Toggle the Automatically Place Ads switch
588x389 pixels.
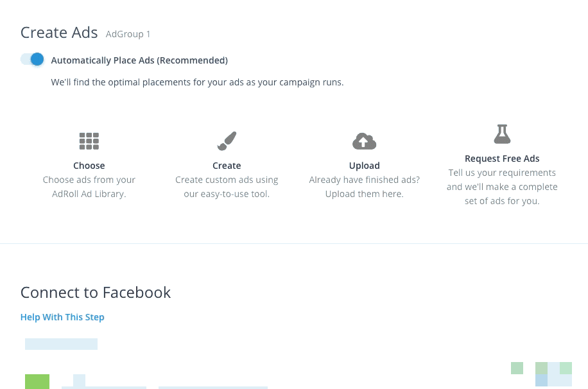tap(32, 60)
